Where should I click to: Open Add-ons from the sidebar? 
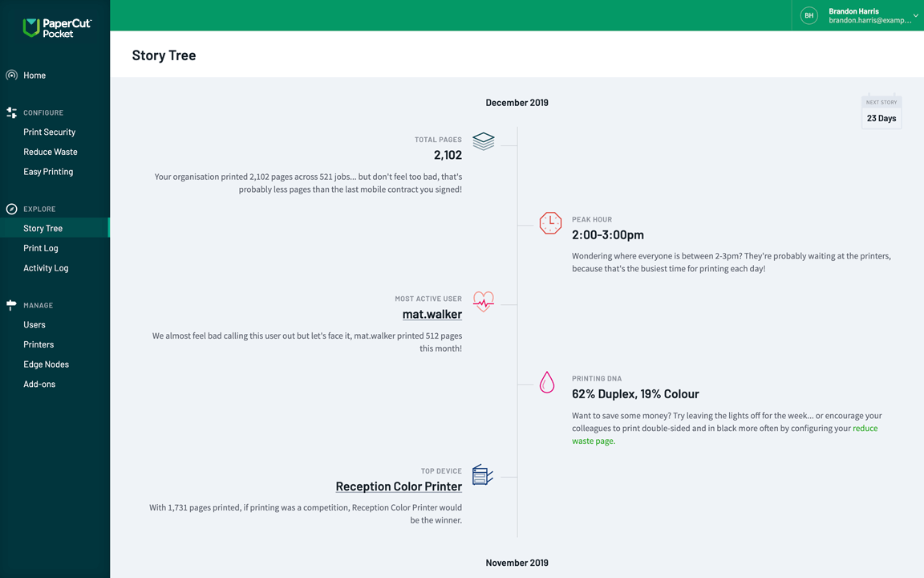click(39, 385)
